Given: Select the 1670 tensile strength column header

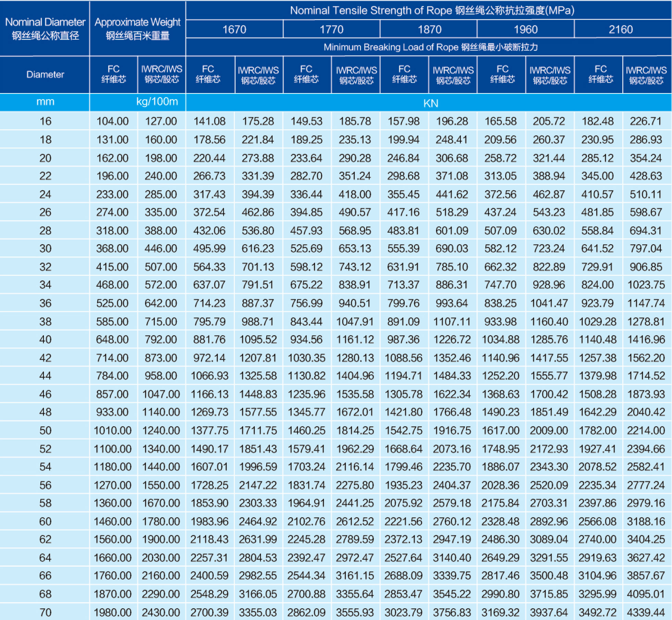Looking at the screenshot, I should (234, 29).
